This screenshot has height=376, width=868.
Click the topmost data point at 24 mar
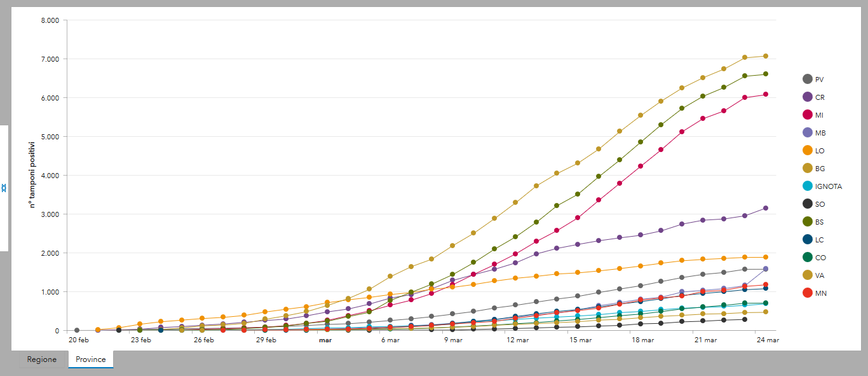(766, 56)
